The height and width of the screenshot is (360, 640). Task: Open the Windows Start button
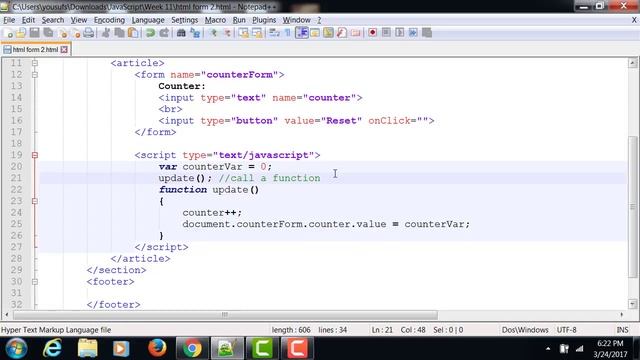[16, 348]
